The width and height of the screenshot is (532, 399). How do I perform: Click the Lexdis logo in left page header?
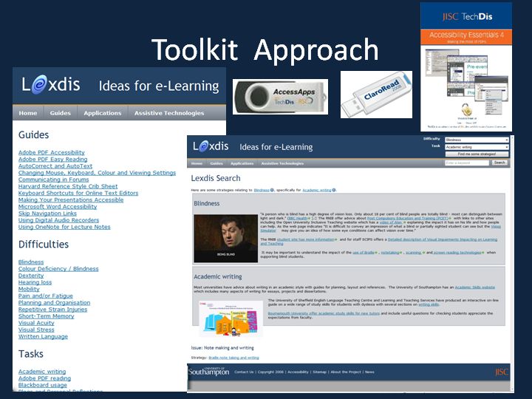[50, 86]
